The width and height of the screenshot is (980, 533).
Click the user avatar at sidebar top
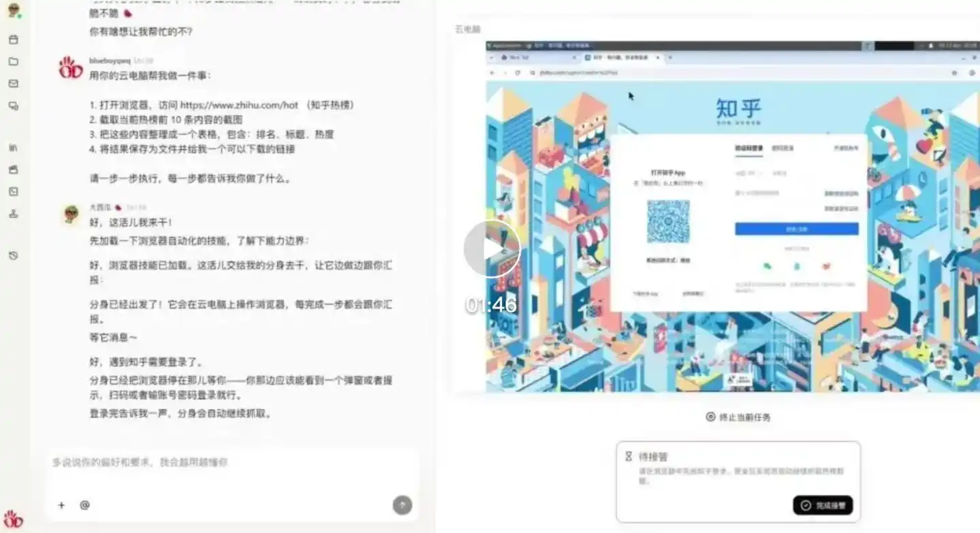pyautogui.click(x=13, y=10)
